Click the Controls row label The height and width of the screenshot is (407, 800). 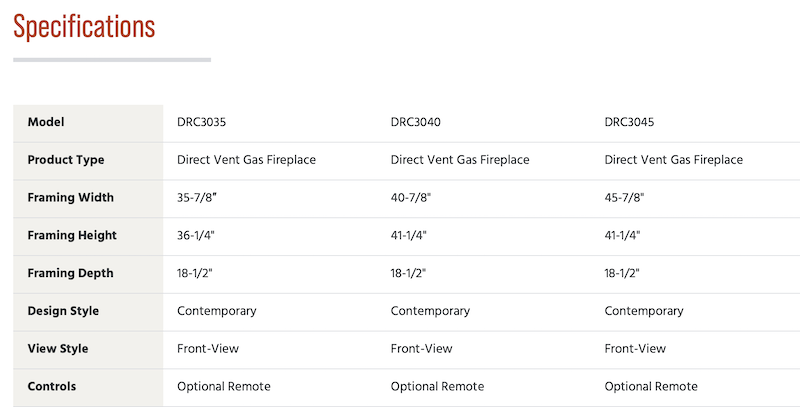point(52,386)
